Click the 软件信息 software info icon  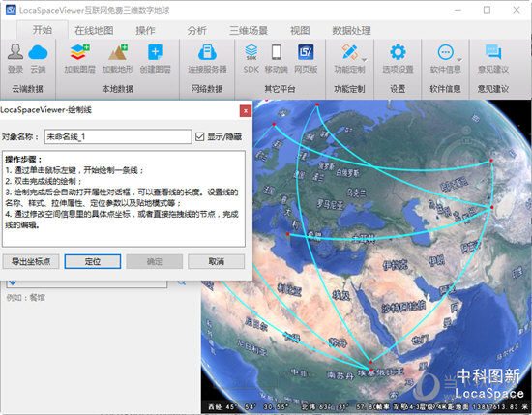445,52
